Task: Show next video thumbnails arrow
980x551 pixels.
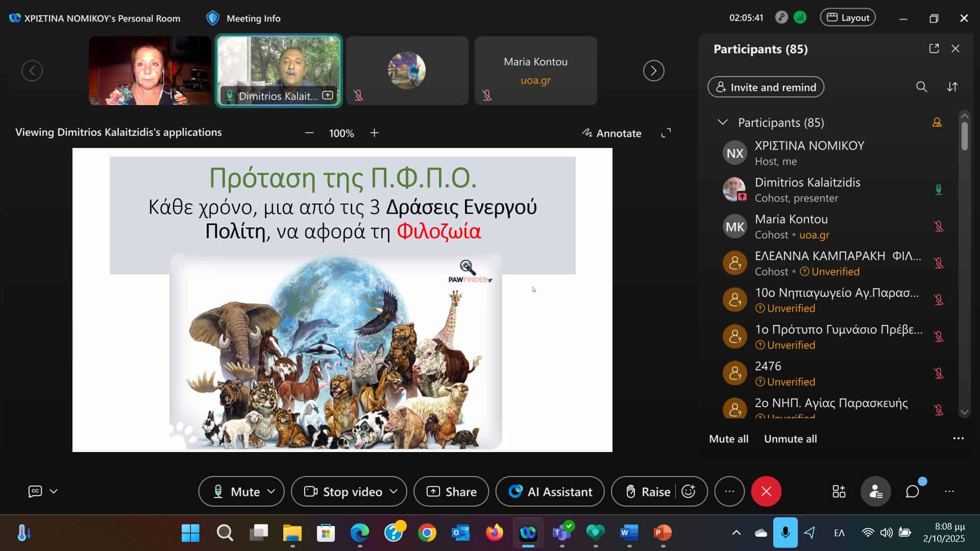Action: 654,70
